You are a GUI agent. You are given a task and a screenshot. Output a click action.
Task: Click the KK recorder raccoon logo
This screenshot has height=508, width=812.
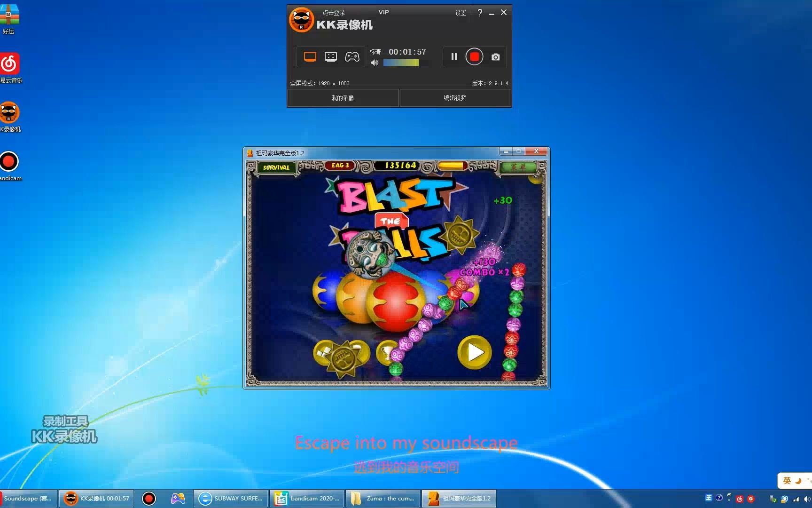click(x=301, y=20)
